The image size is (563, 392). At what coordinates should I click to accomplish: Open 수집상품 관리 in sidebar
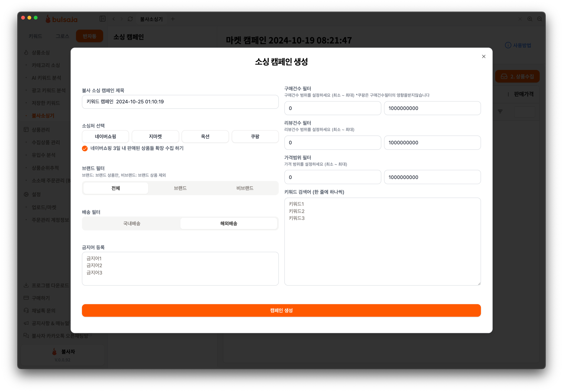(x=46, y=142)
